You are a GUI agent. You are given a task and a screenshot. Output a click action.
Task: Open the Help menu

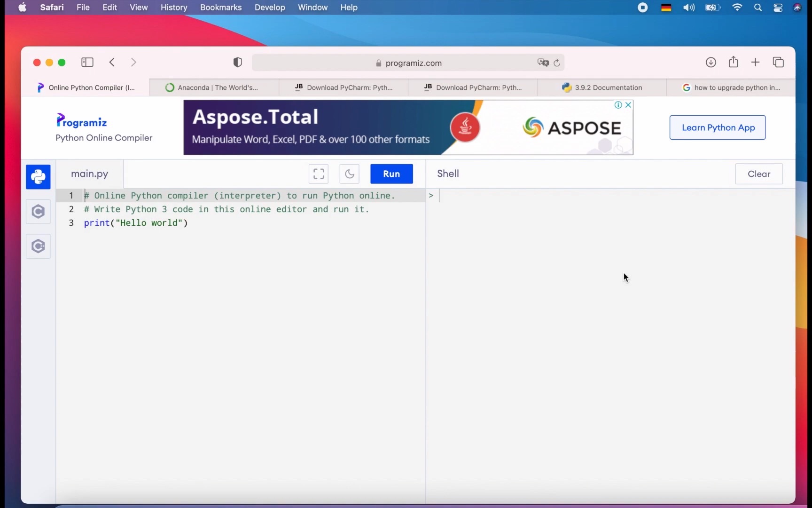349,8
